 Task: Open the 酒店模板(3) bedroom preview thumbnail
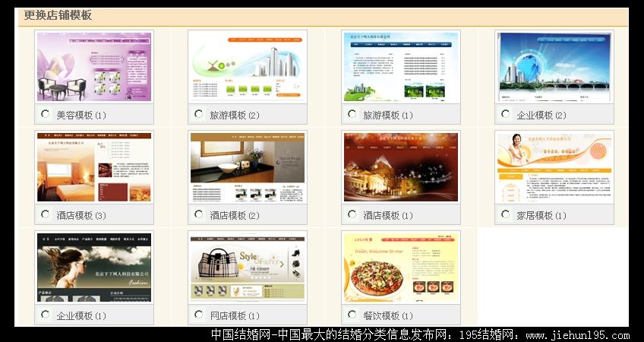click(x=94, y=167)
